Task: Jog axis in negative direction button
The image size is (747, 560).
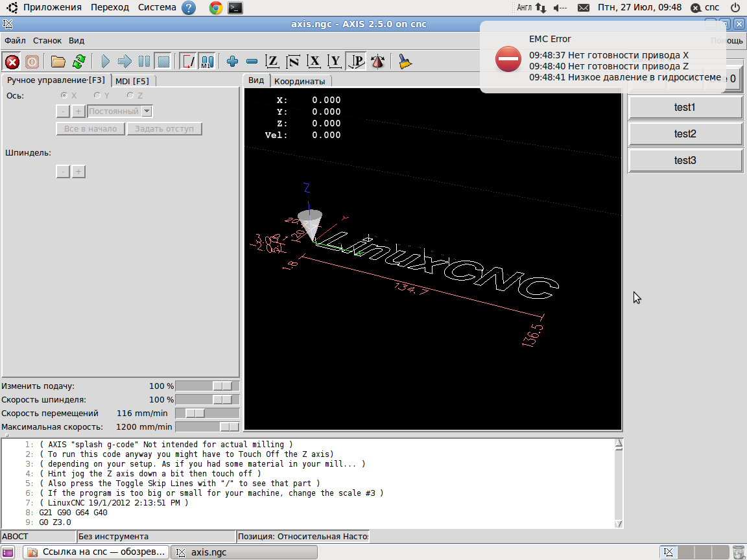Action: tap(63, 111)
